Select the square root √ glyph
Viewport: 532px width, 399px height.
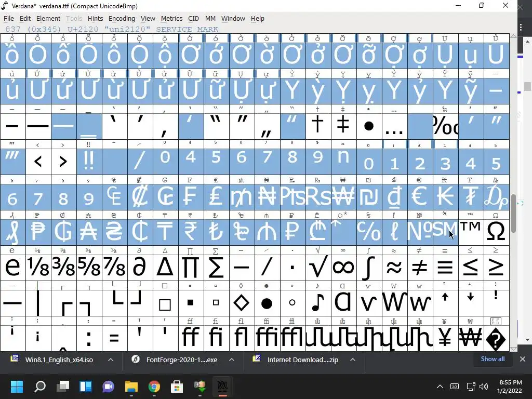pos(318,268)
